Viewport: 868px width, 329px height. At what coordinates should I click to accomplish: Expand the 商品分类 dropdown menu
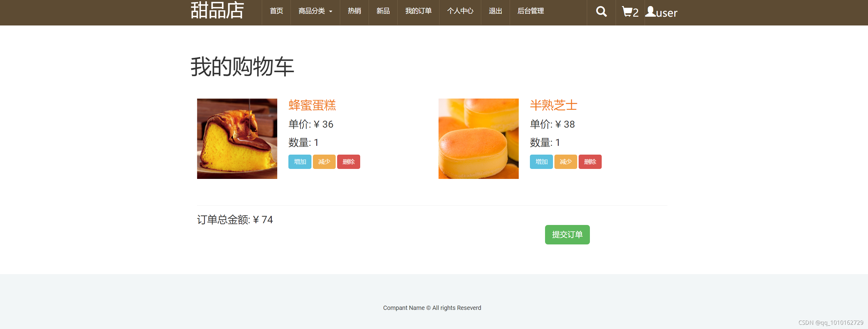pyautogui.click(x=315, y=11)
